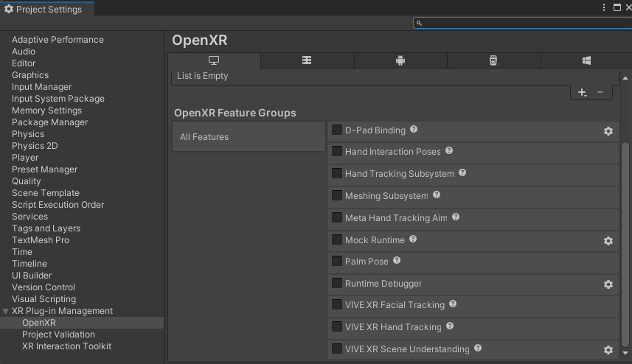Screen dimensions: 632x364
Task: Collapse XR Plug-in Management tree
Action: [6, 311]
